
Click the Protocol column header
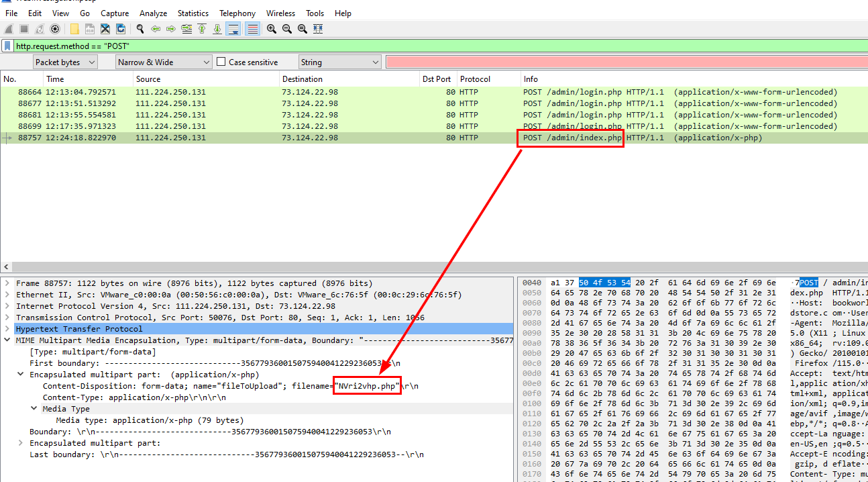coord(475,79)
